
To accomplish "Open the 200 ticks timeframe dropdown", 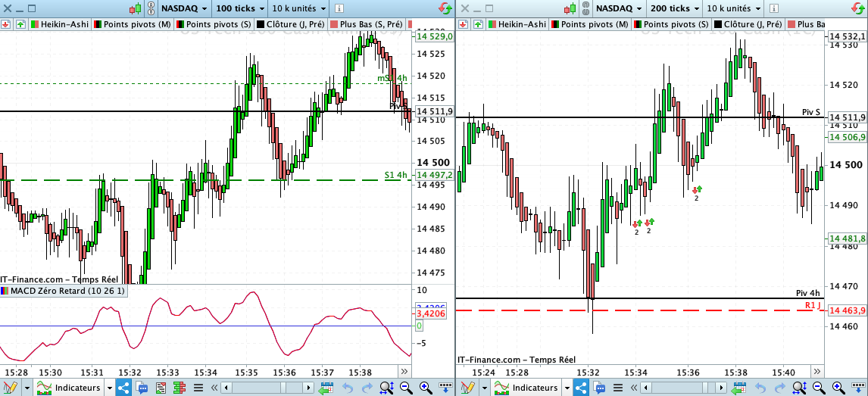I will pyautogui.click(x=673, y=8).
